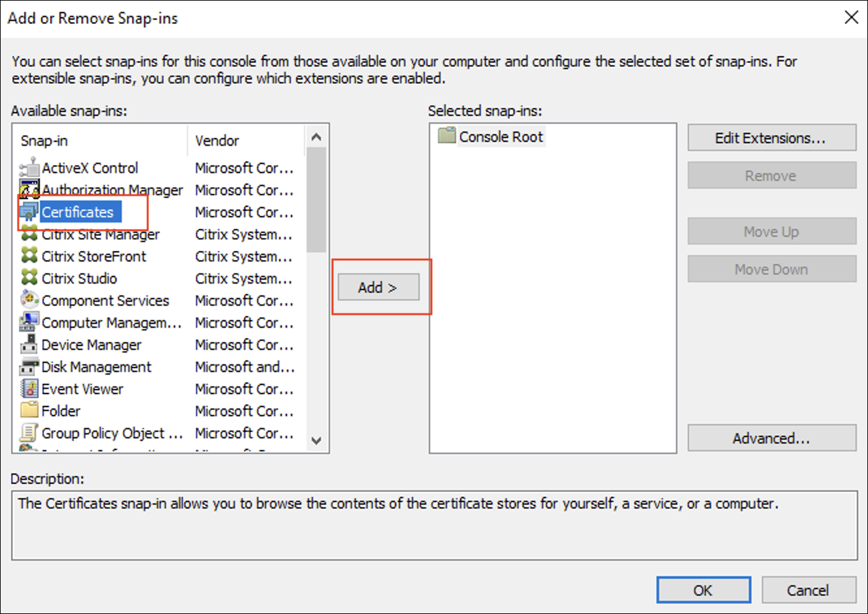Cancel the snap-ins dialog
This screenshot has height=614, width=868.
[x=808, y=590]
